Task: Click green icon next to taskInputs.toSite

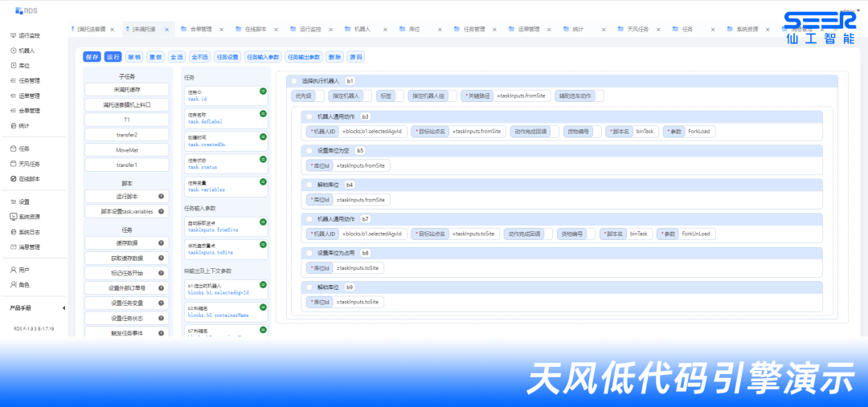Action: pyautogui.click(x=263, y=245)
